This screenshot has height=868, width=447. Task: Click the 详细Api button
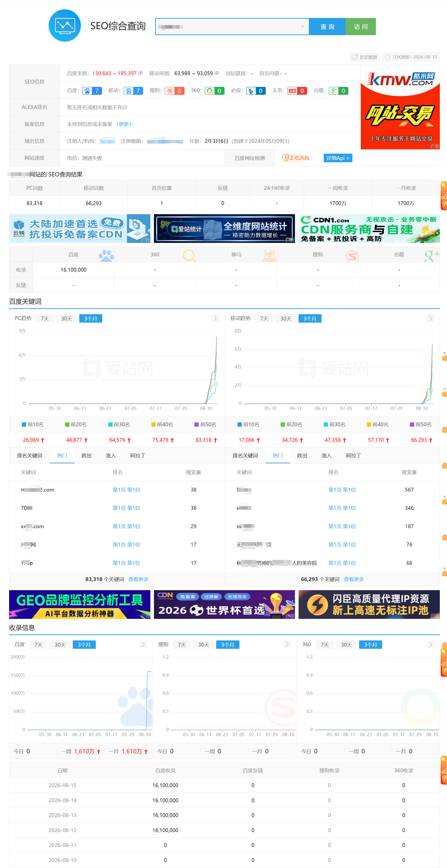click(338, 158)
